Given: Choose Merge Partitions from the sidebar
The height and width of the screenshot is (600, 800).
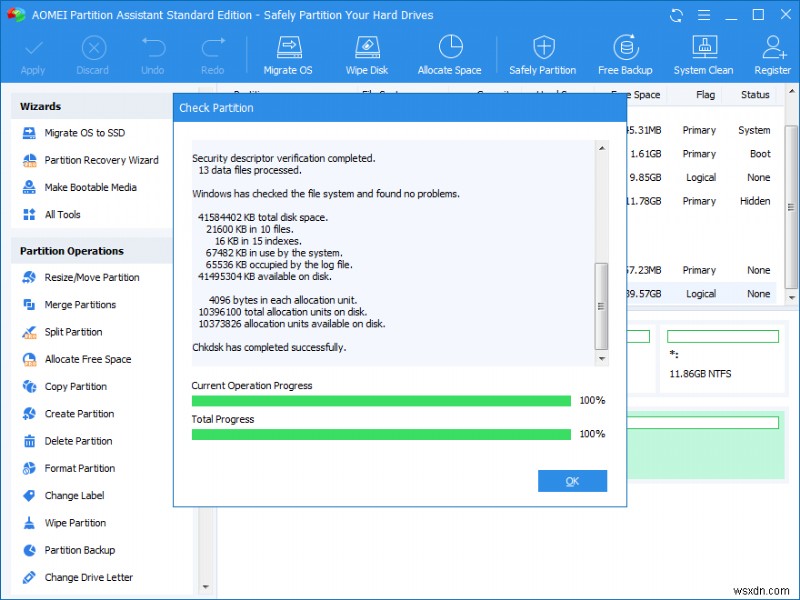Looking at the screenshot, I should 81,304.
